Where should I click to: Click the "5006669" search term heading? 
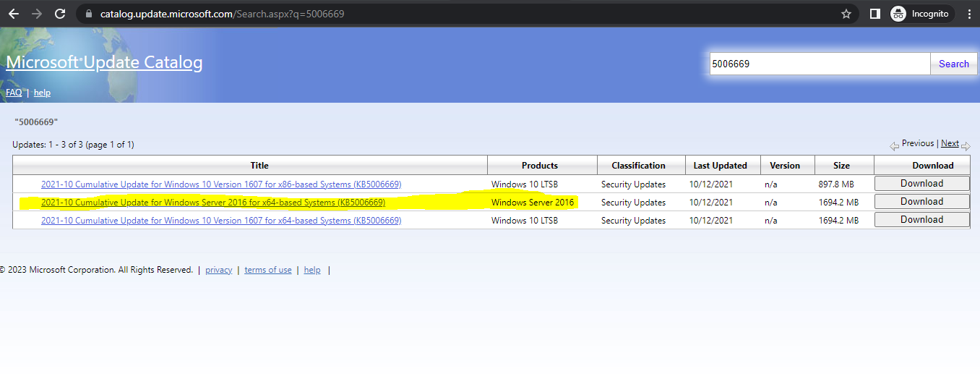pyautogui.click(x=36, y=122)
